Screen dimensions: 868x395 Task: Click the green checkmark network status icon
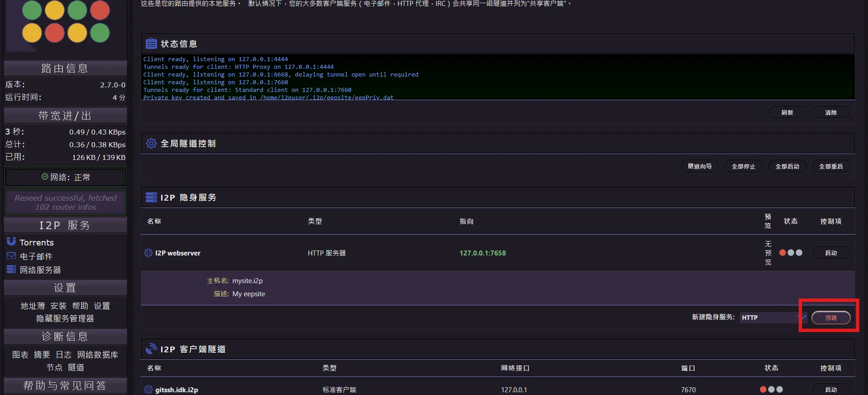point(45,177)
